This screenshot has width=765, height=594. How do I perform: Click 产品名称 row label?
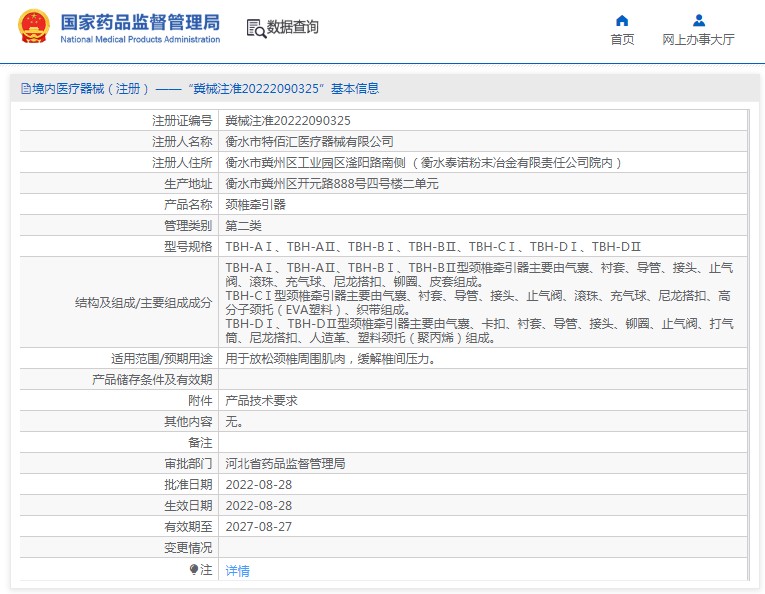coord(188,204)
